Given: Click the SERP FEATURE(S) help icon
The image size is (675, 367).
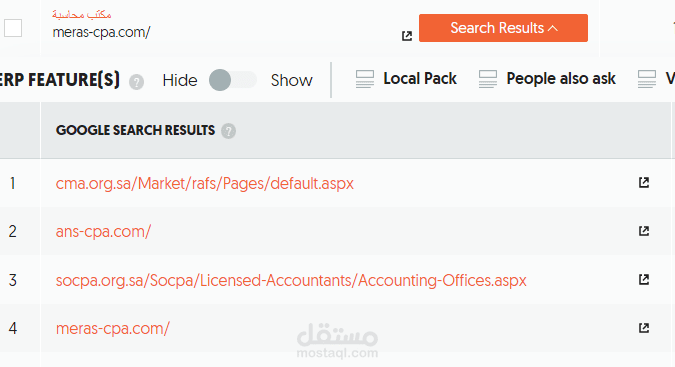Looking at the screenshot, I should [x=136, y=82].
